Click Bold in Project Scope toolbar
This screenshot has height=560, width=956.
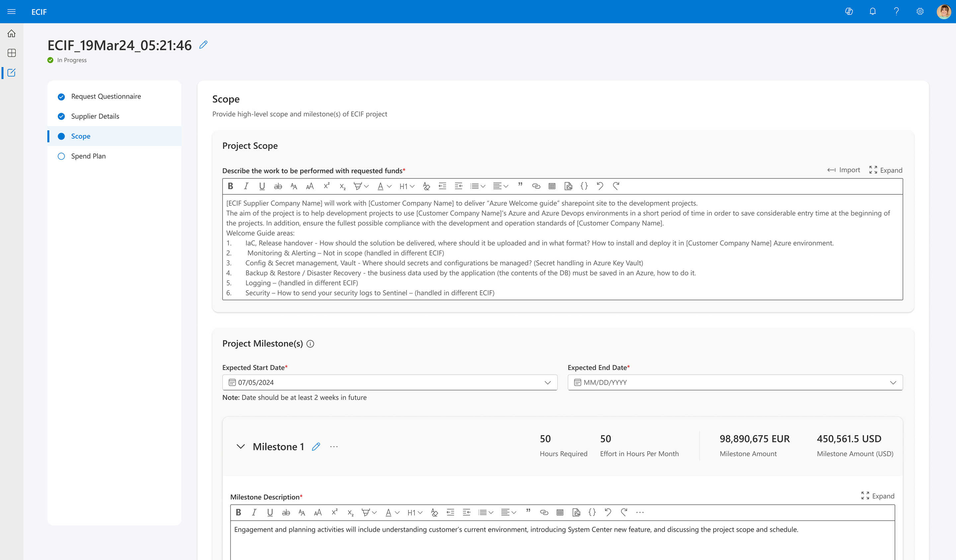pyautogui.click(x=230, y=186)
